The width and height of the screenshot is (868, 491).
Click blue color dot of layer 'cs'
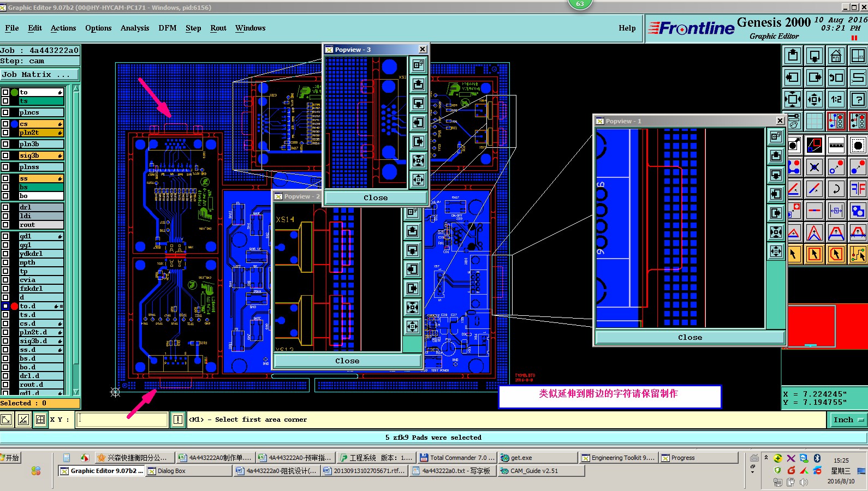(14, 124)
